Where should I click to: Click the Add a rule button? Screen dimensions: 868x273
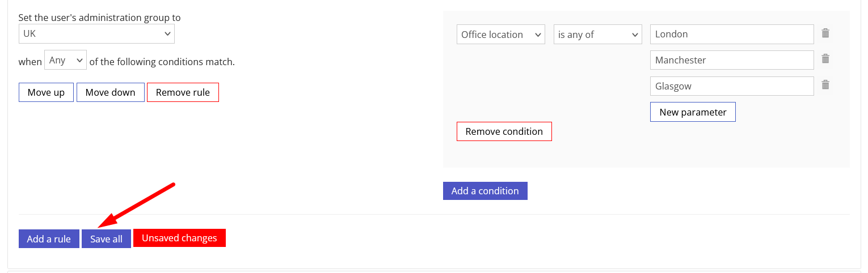(x=49, y=238)
